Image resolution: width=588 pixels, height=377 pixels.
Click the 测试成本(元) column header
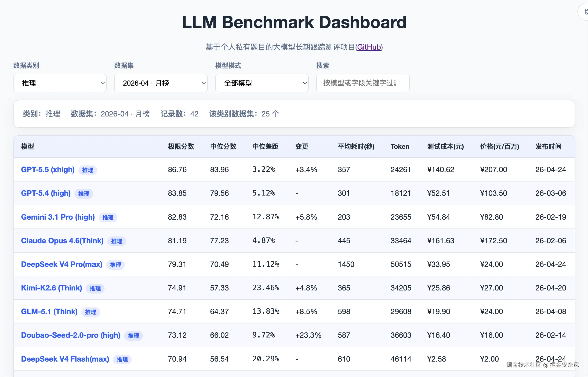445,146
